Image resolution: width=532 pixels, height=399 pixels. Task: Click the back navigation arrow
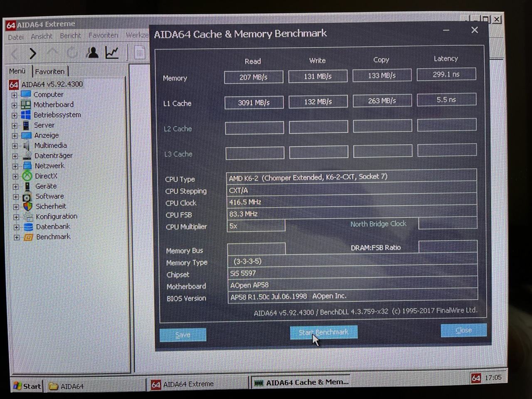click(x=15, y=54)
